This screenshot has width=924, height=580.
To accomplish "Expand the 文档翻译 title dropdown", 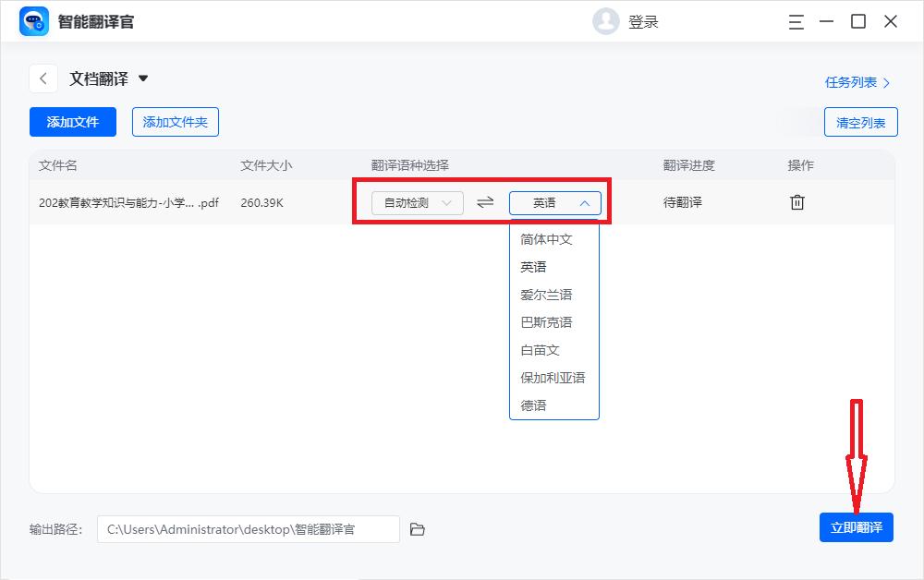I will coord(144,79).
